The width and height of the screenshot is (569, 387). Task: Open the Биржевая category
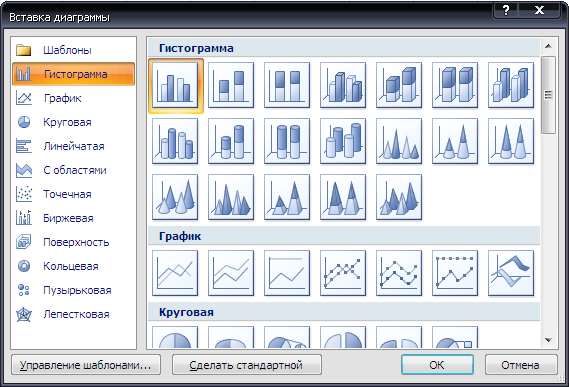(74, 218)
